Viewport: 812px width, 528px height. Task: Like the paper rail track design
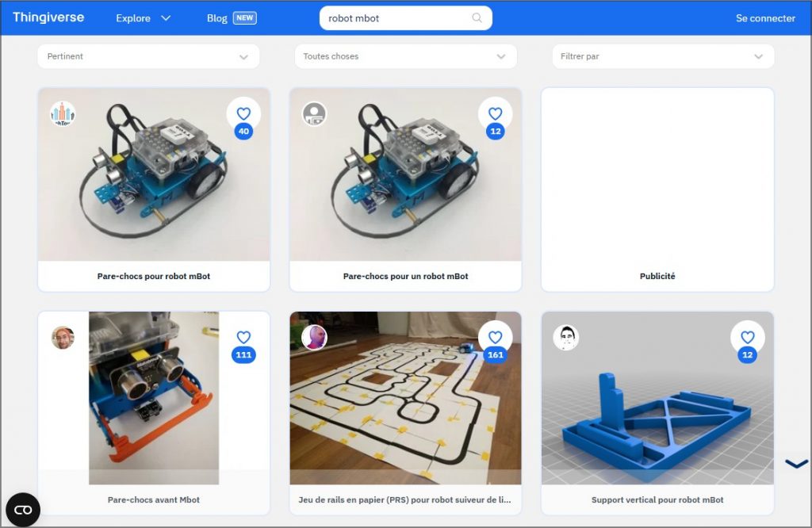click(496, 337)
